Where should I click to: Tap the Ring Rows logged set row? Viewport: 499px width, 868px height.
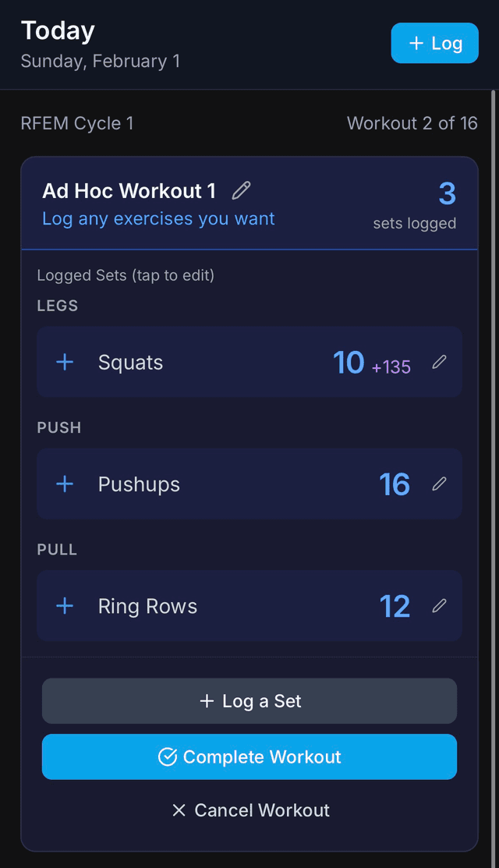pyautogui.click(x=234, y=606)
